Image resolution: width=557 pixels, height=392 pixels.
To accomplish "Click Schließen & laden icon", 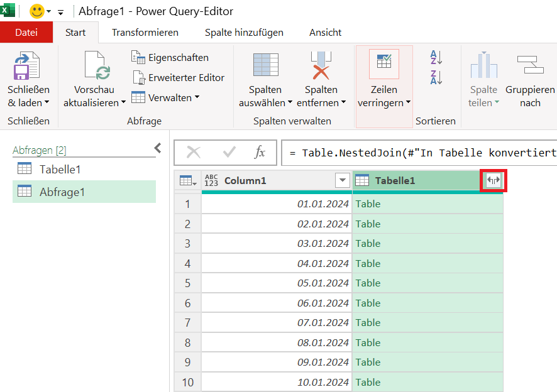I will tap(26, 66).
